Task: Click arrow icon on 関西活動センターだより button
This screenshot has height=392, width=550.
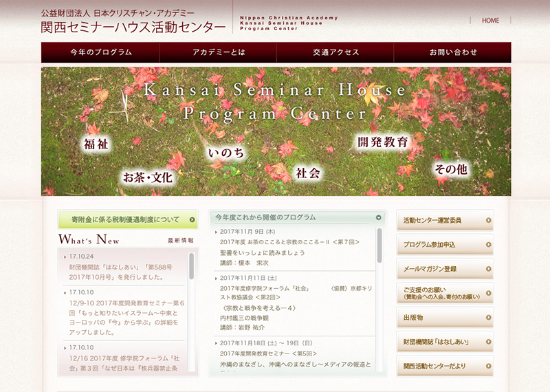Action: 488,366
